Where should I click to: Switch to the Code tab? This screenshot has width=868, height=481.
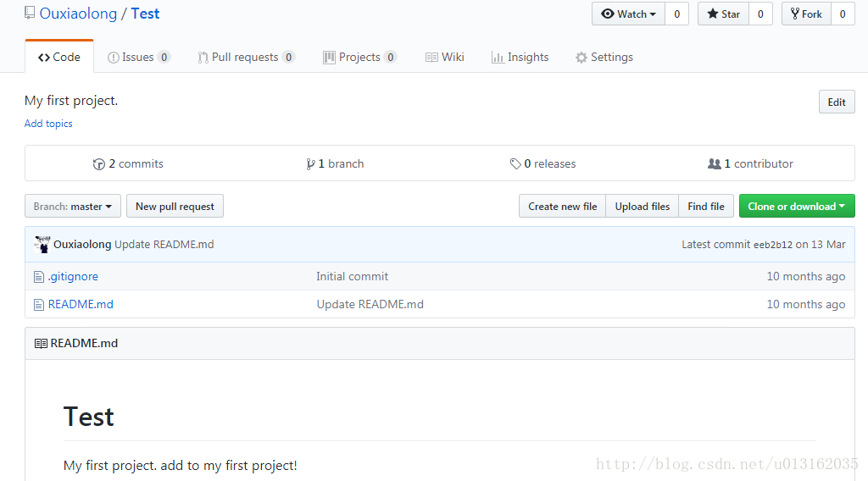pos(59,57)
